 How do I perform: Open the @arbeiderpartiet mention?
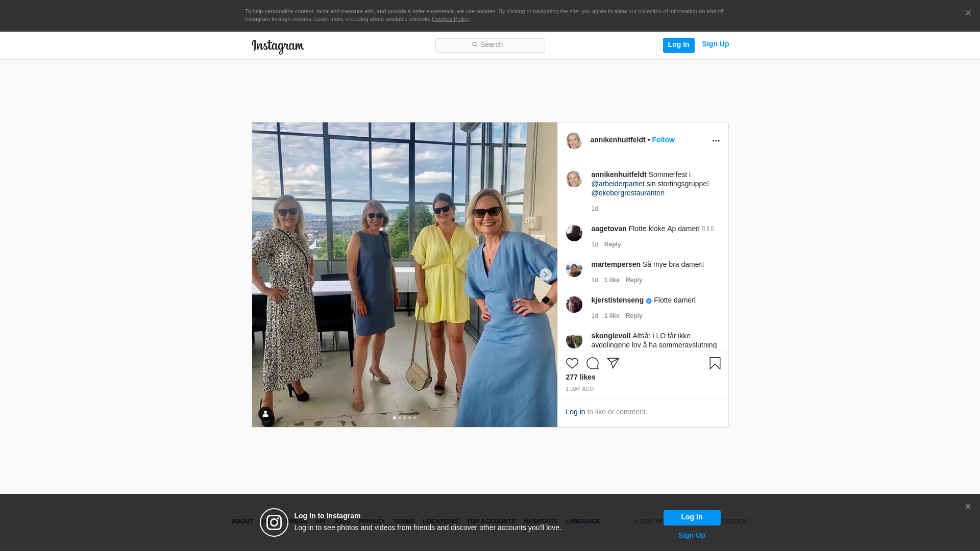618,184
